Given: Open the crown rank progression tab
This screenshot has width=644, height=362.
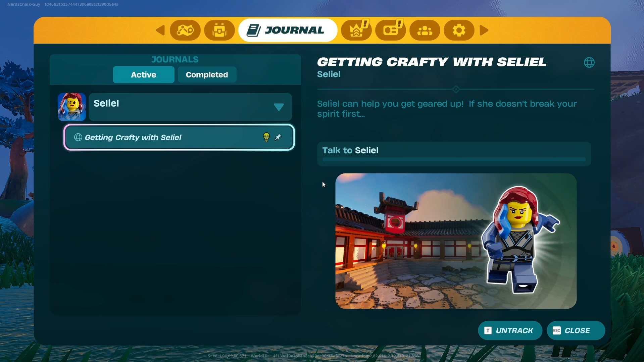Looking at the screenshot, I should point(356,31).
